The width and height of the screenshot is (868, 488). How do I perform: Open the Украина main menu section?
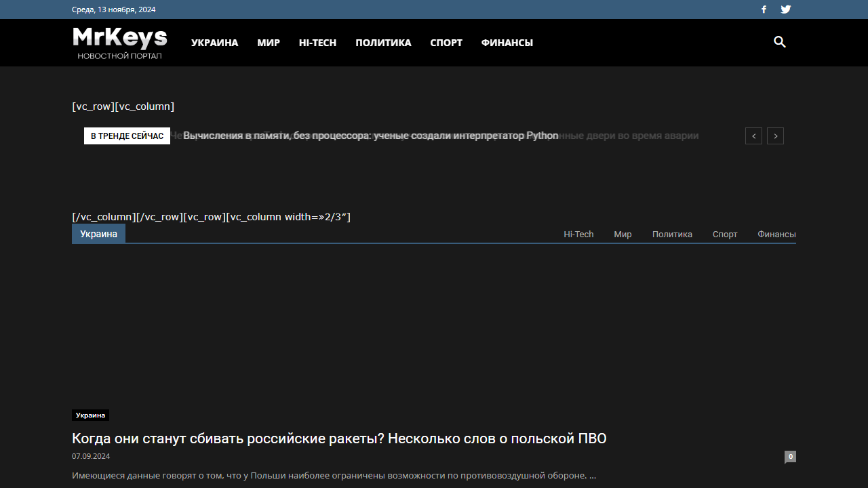(214, 43)
